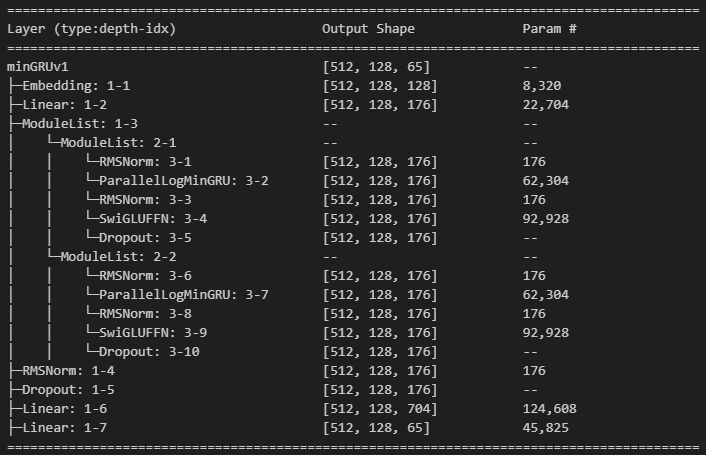Select the RMSNorm: 3-1 layer

click(x=145, y=162)
